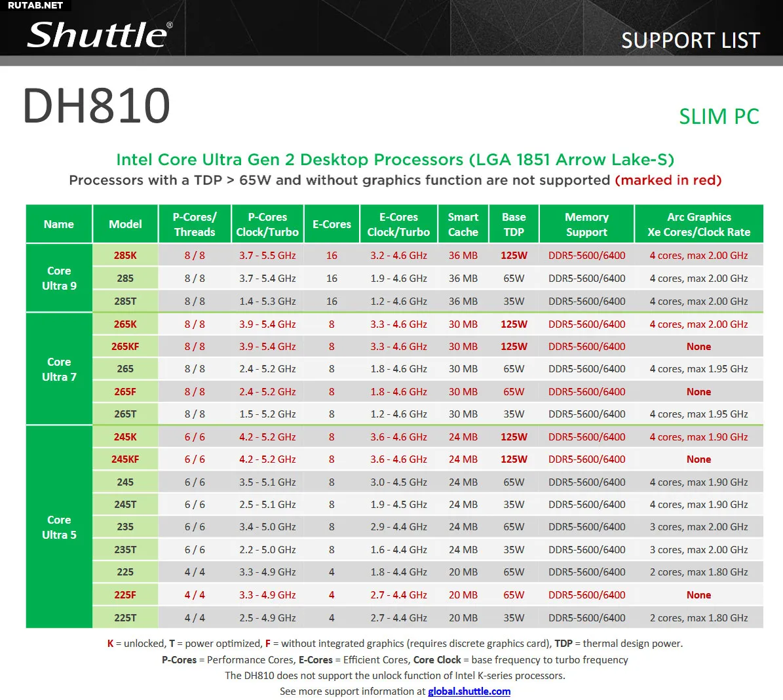Click 'None' graphics in the 265KF row
The image size is (783, 700).
click(x=698, y=346)
